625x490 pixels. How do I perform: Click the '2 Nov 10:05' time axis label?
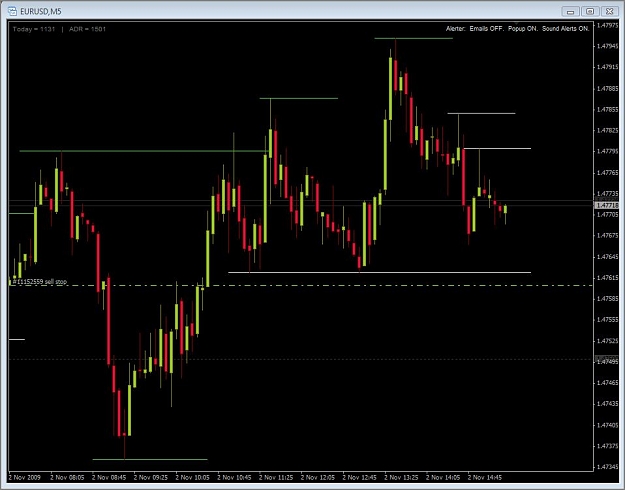pyautogui.click(x=192, y=477)
